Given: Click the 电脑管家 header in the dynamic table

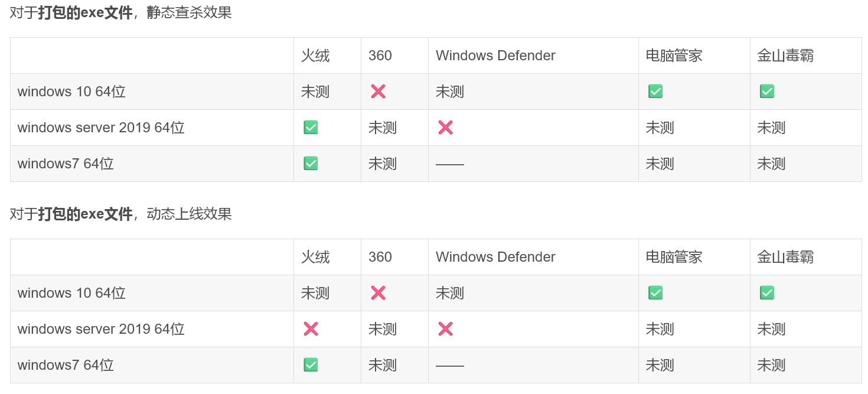Looking at the screenshot, I should (674, 257).
